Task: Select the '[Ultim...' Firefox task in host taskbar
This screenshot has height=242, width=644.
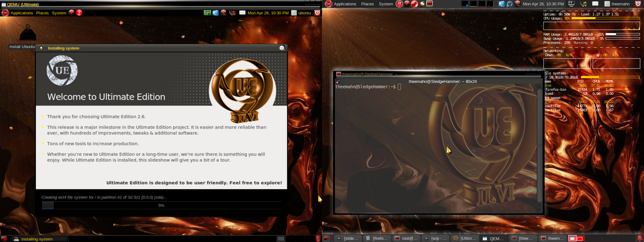Action: click(464, 238)
